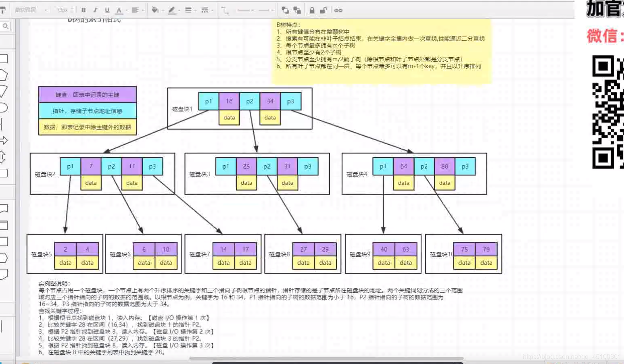Viewport: 624px width, 364px height.
Task: Click key cell "7" in disk block 2
Action: 91,166
